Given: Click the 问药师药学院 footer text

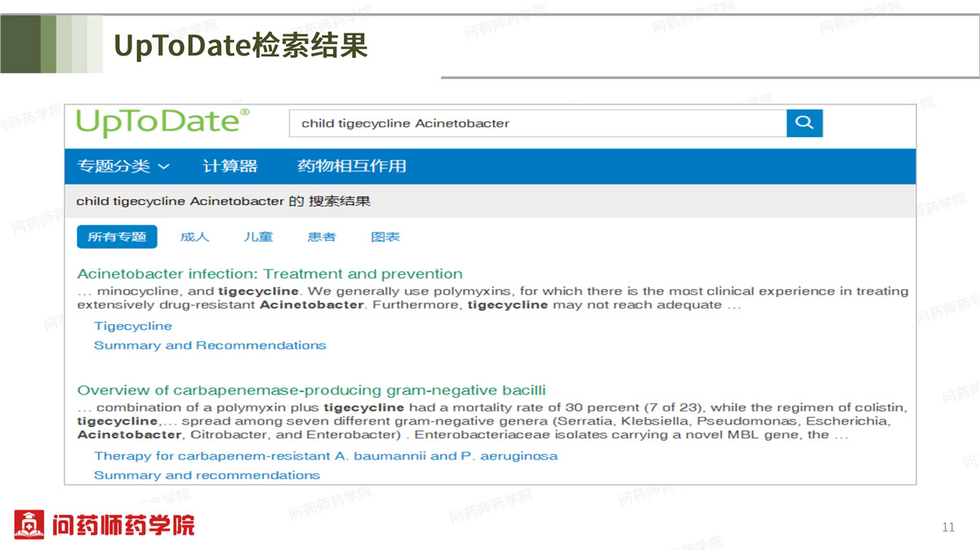Looking at the screenshot, I should coord(122,525).
